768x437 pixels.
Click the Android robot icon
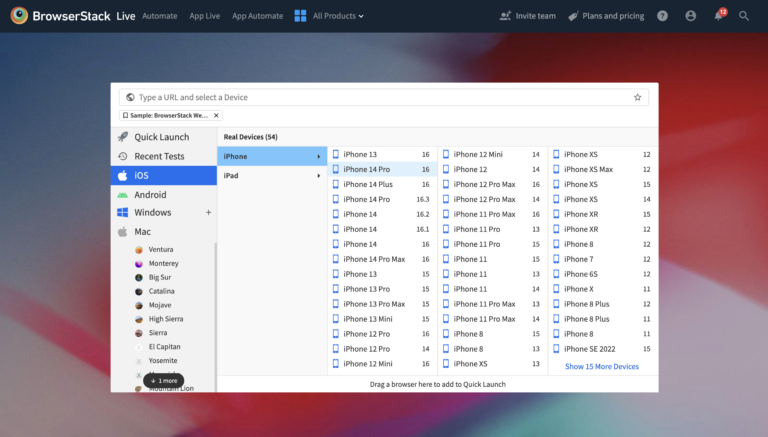122,195
